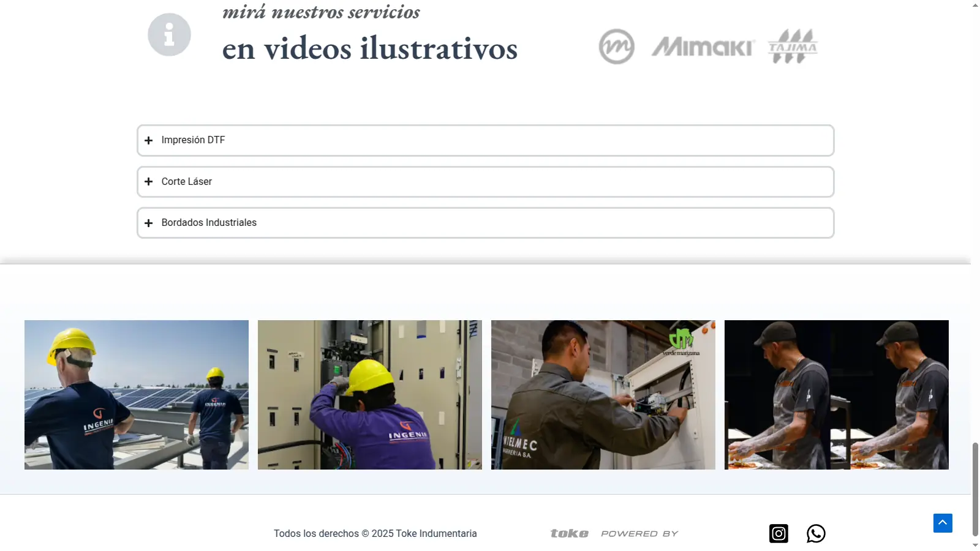Click the gray info circle icon
Image resolution: width=980 pixels, height=551 pixels.
(169, 35)
